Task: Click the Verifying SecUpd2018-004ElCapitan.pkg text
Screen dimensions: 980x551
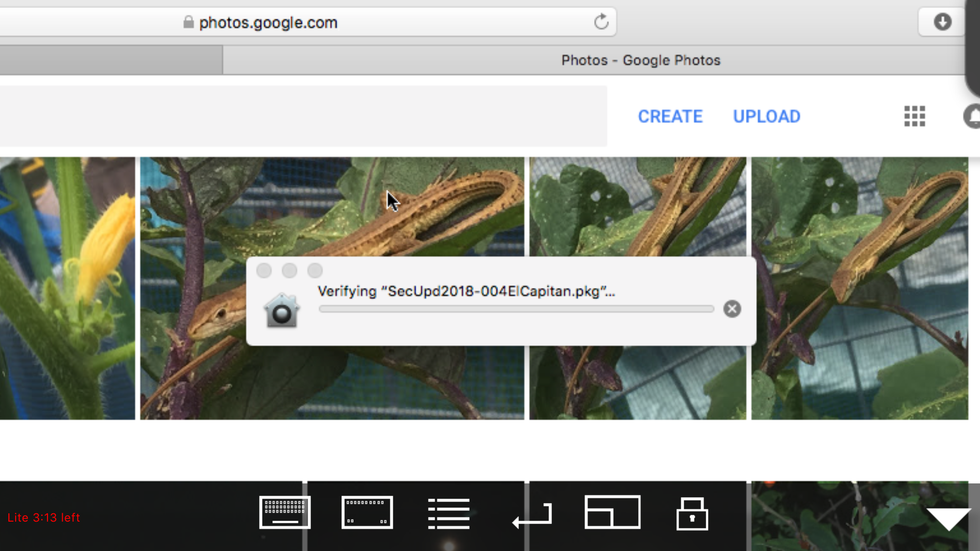Action: [466, 291]
